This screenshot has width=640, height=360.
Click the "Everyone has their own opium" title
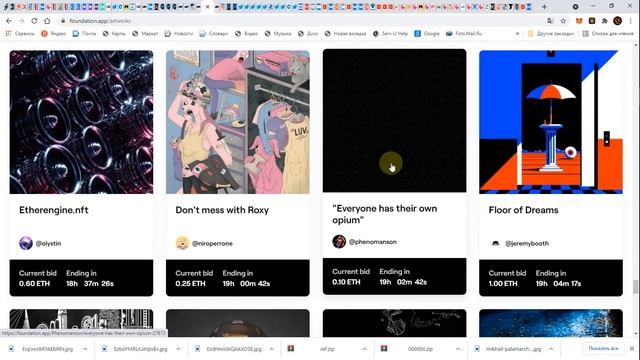tap(384, 214)
